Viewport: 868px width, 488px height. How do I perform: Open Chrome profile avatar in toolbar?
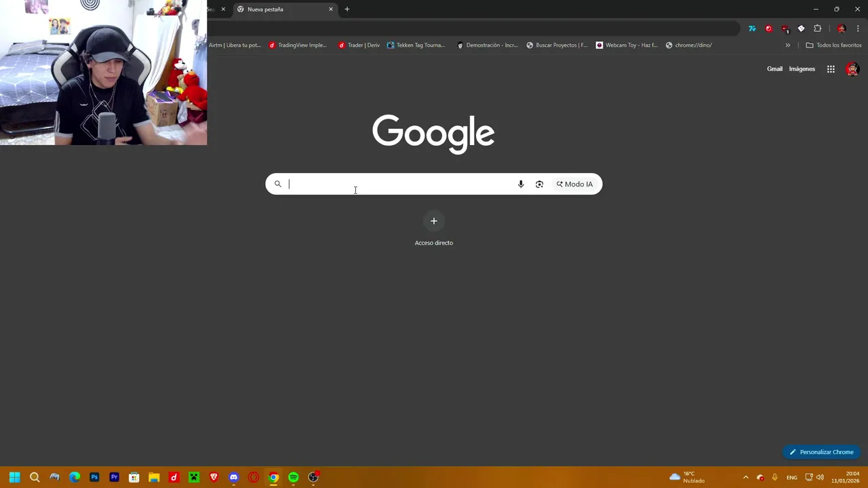(x=842, y=28)
